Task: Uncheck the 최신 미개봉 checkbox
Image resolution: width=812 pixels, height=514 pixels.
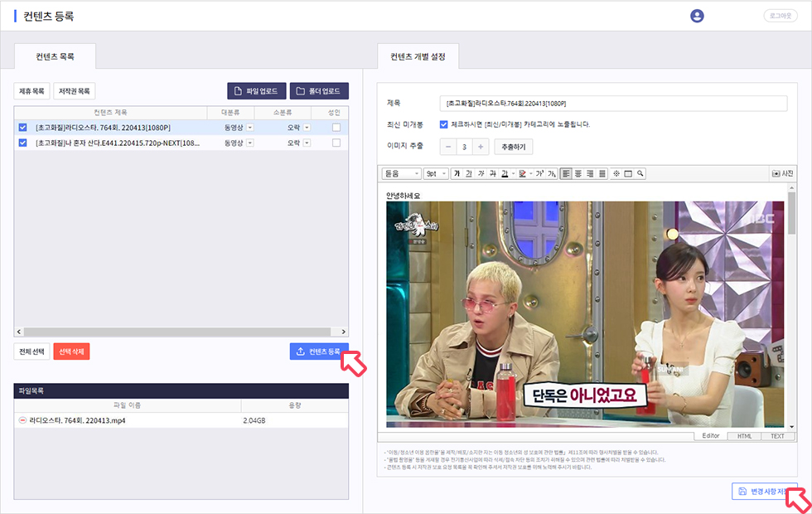Action: pyautogui.click(x=444, y=124)
